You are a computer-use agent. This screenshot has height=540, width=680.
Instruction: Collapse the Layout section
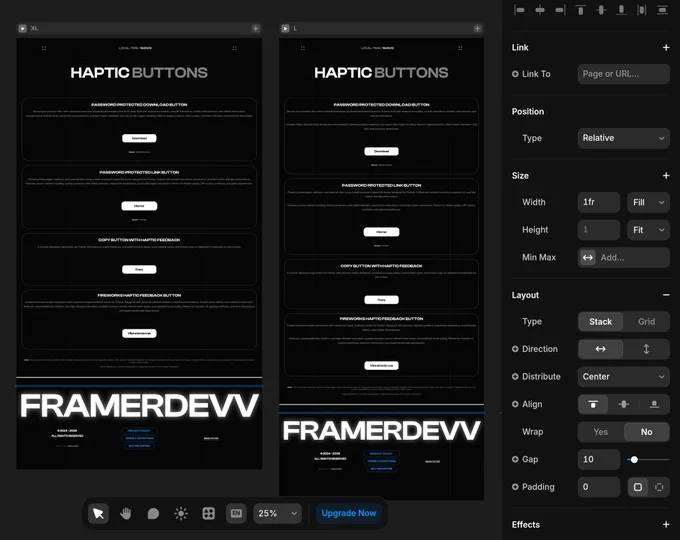[666, 295]
